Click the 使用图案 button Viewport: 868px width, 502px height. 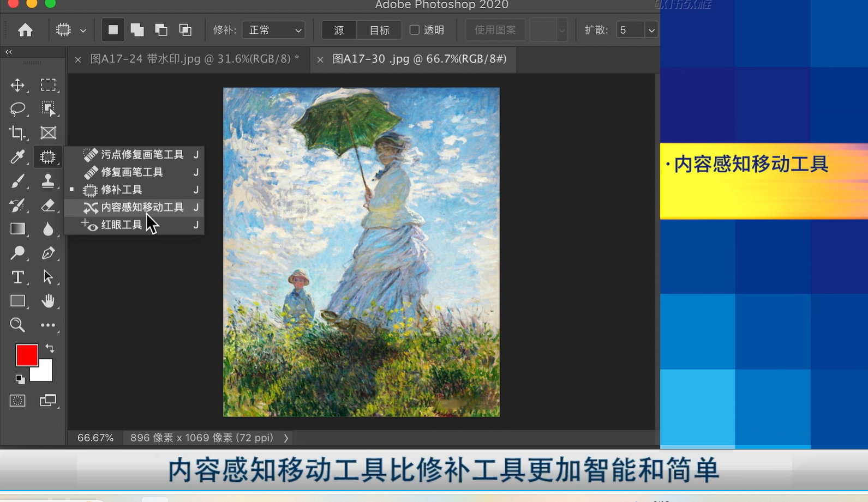coord(495,30)
